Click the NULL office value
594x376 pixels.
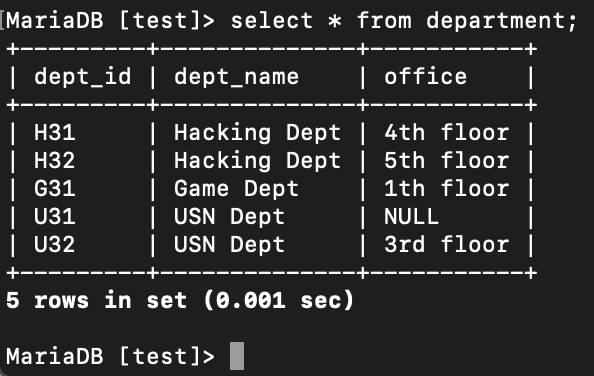point(411,217)
